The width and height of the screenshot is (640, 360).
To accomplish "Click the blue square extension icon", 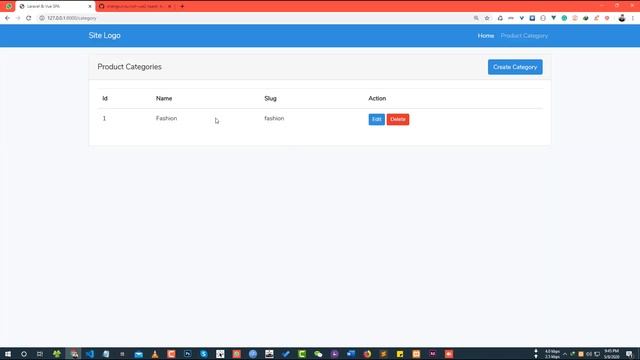I will point(532,18).
